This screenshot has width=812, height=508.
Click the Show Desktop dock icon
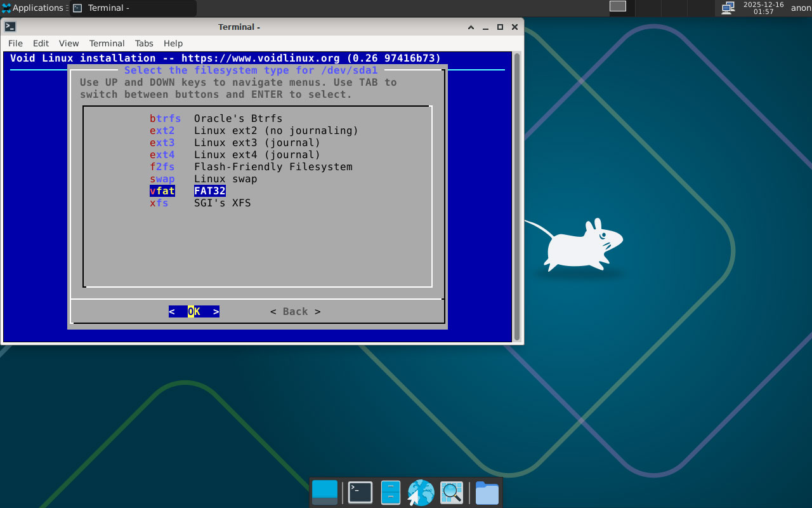coord(325,493)
